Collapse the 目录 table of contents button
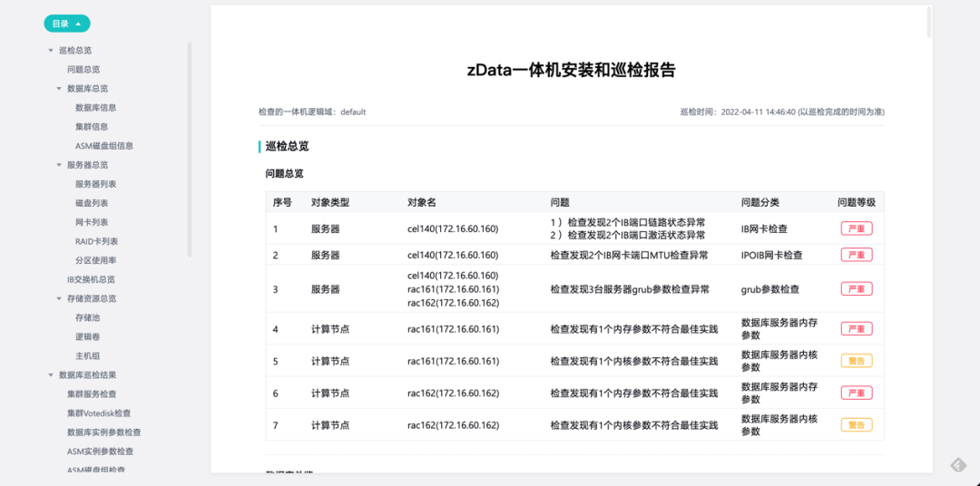The height and width of the screenshot is (486, 980). tap(67, 24)
